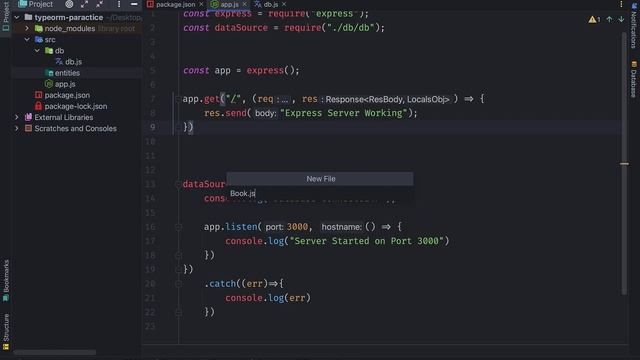This screenshot has height=360, width=640.
Task: Click the New File name input field
Action: [x=320, y=193]
